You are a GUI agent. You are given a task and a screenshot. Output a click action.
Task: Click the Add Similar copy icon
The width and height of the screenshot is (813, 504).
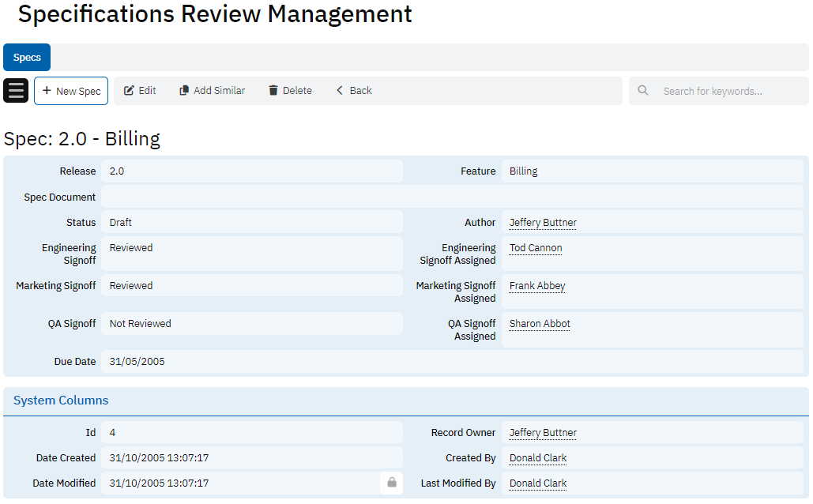point(184,91)
